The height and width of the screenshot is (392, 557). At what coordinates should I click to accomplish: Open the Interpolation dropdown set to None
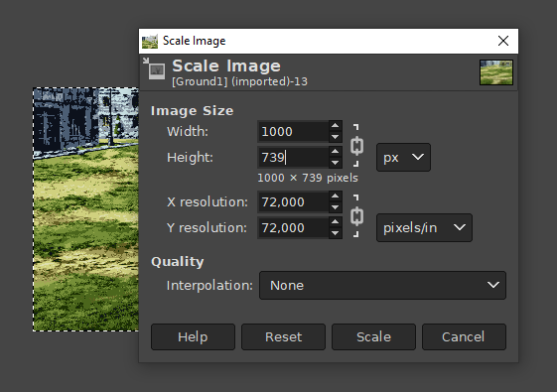[382, 285]
